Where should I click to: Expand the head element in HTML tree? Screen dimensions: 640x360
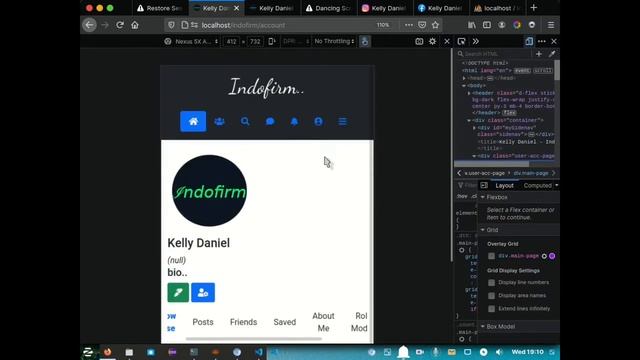pyautogui.click(x=464, y=78)
